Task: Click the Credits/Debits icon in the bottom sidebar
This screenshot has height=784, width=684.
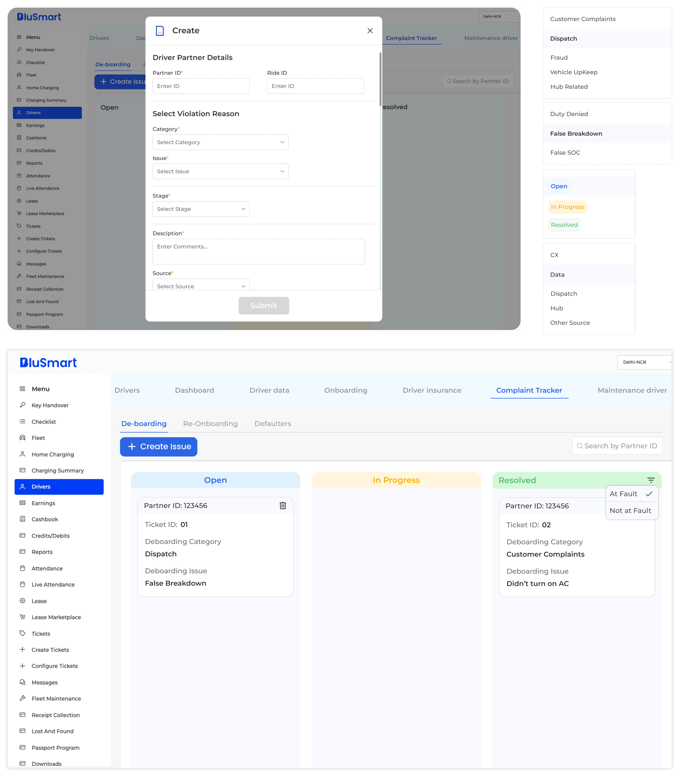Action: coord(23,535)
